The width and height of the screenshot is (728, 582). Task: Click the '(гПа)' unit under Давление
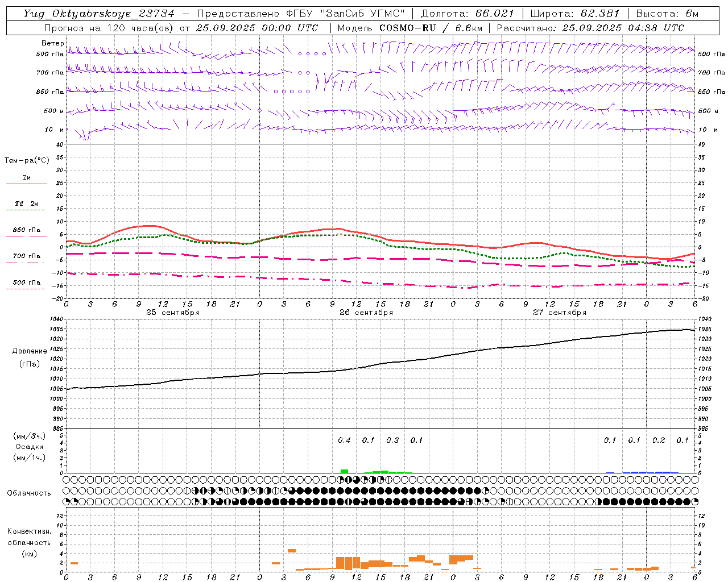[x=30, y=364]
